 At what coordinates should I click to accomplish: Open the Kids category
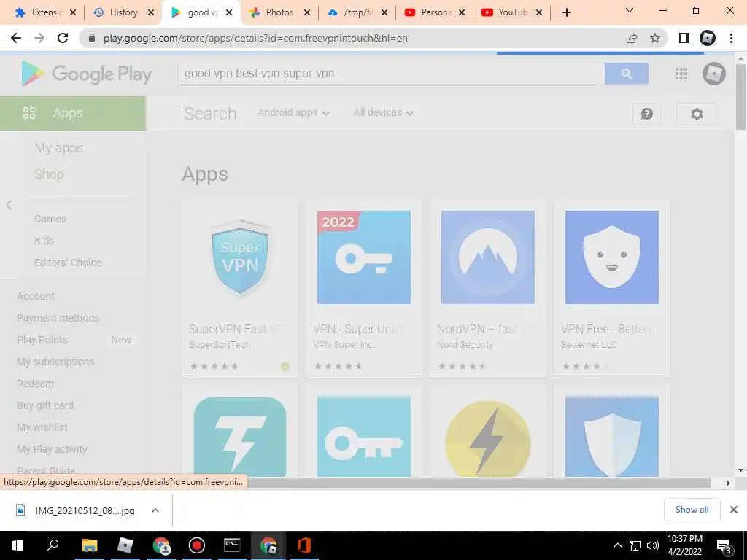coord(44,241)
